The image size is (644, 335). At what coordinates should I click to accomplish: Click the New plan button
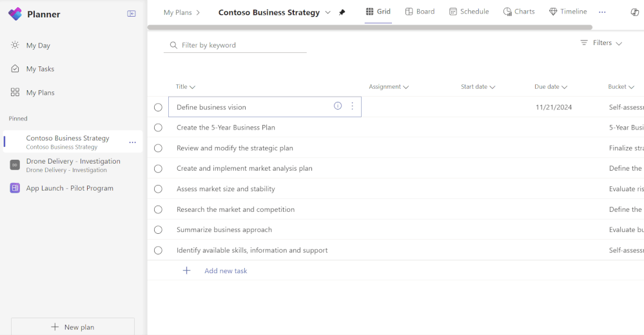click(73, 327)
